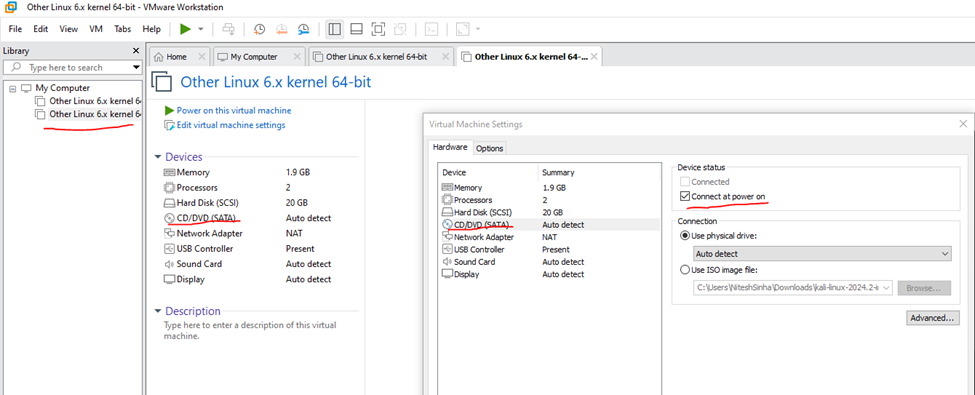The image size is (975, 395).
Task: Open the File menu
Action: pyautogui.click(x=16, y=29)
